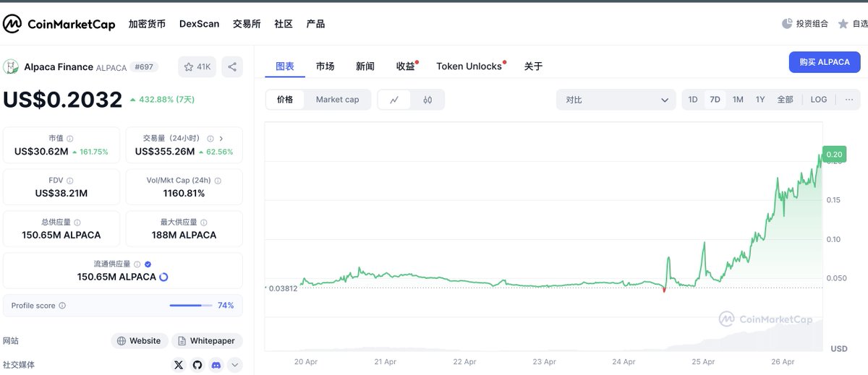Add ALPACA to watchlist via star button

pyautogui.click(x=197, y=67)
